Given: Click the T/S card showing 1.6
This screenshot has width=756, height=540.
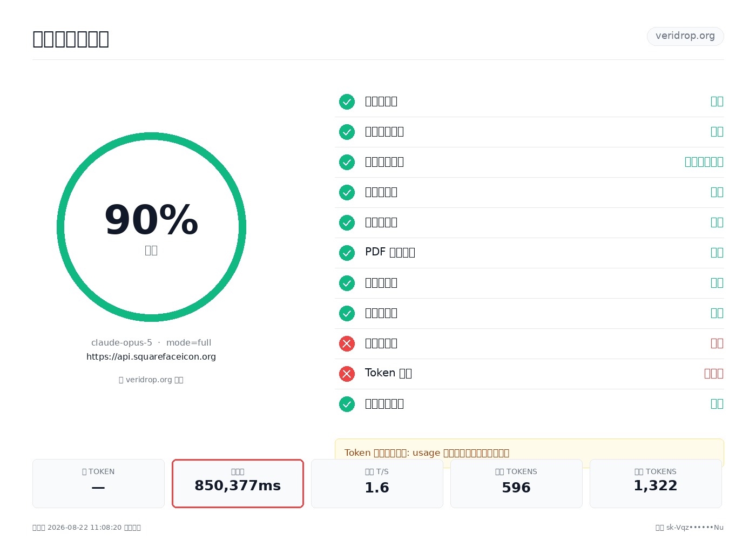Looking at the screenshot, I should coord(377,483).
